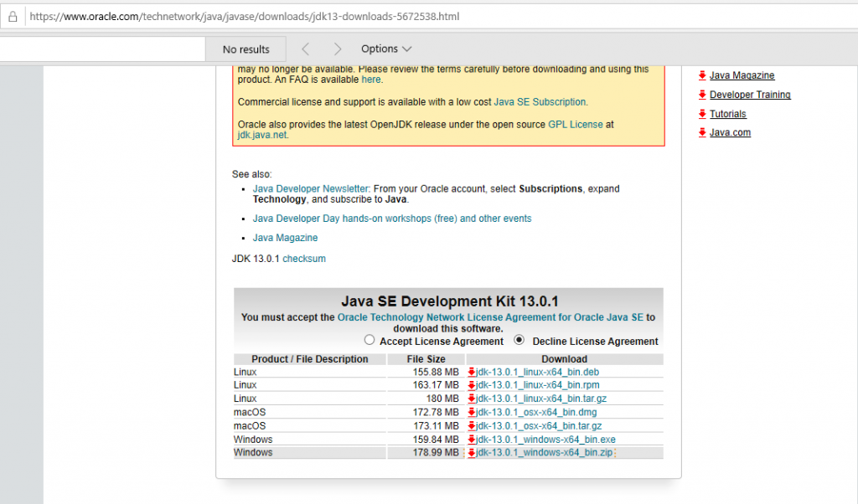
Task: Open Java Magazine link in See also list
Action: (x=285, y=238)
